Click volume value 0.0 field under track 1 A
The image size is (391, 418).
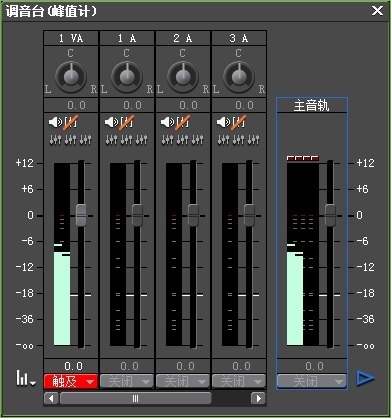pyautogui.click(x=127, y=366)
